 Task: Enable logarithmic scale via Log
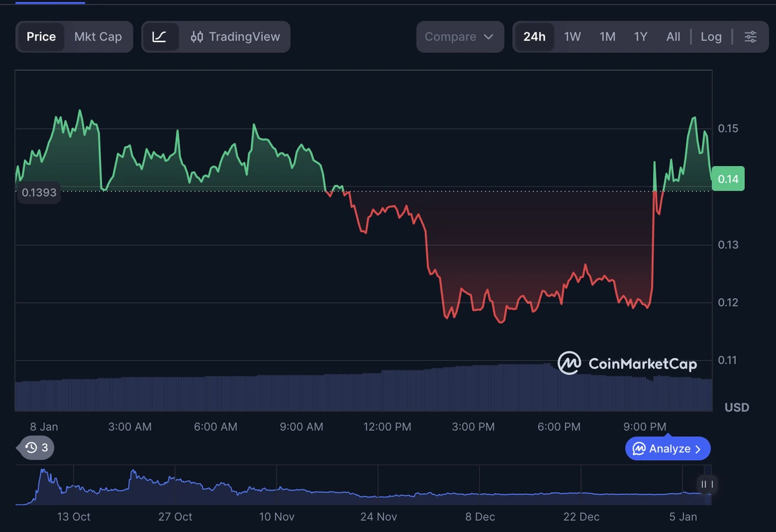711,37
